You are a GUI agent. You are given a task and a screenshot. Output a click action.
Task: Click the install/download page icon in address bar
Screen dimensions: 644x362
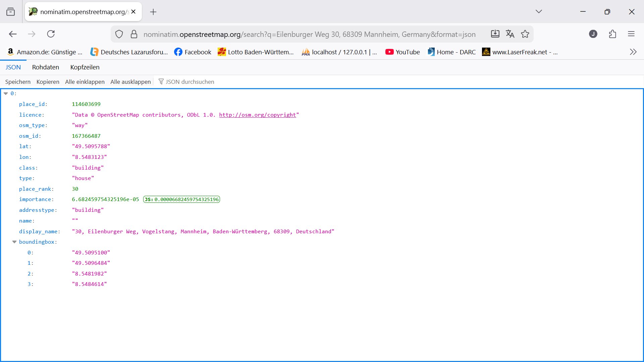(495, 34)
